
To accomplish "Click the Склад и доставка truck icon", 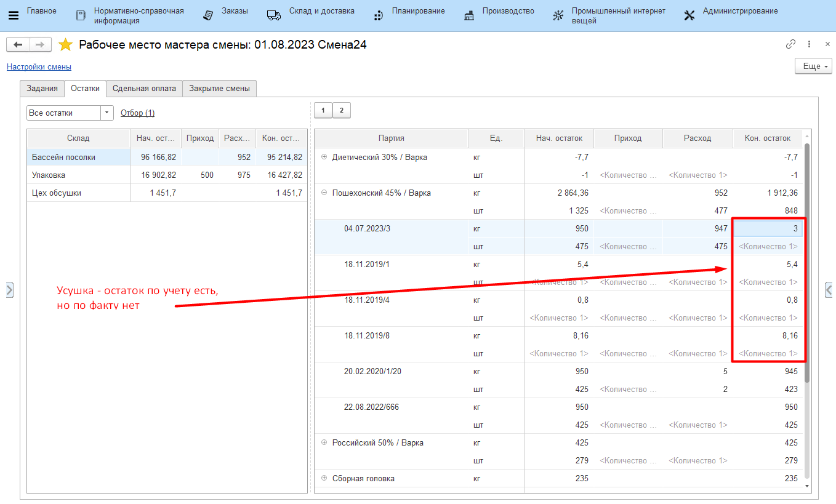I will 274,15.
